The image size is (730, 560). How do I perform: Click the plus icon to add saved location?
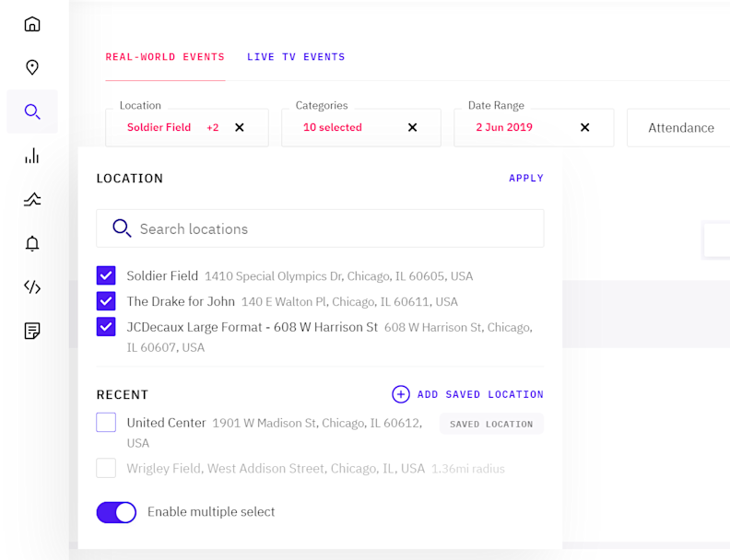click(400, 394)
